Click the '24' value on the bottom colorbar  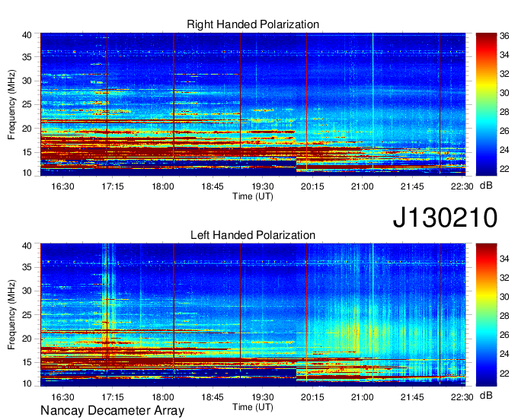504,354
